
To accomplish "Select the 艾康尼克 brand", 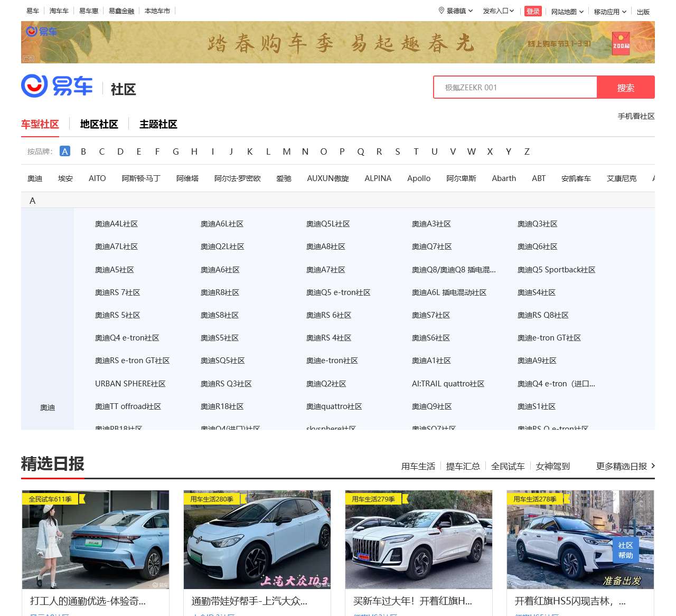I will click(x=622, y=178).
